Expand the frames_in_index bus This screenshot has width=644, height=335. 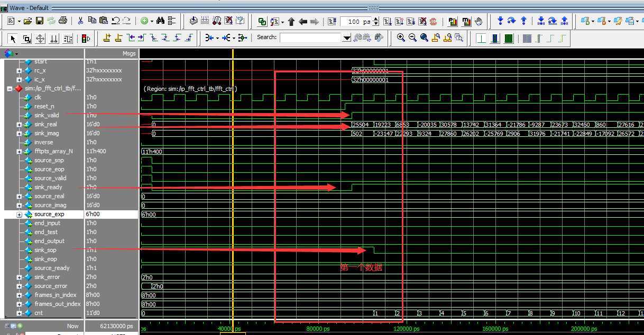(19, 295)
